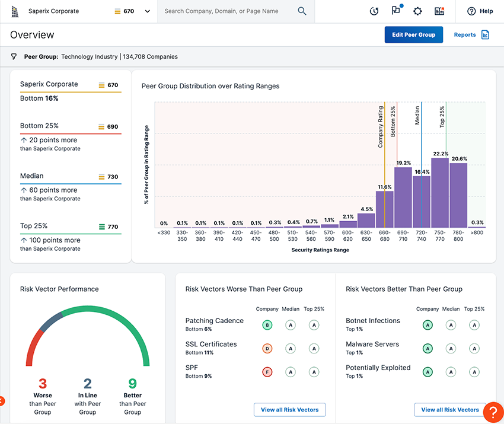504x424 pixels.
Task: Click the search magnifier icon
Action: (x=302, y=11)
